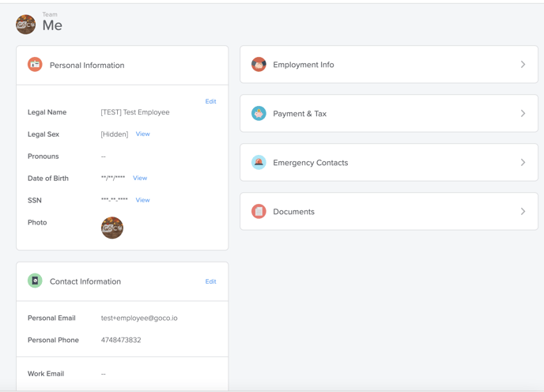Click the Documents page icon
The image size is (544, 392).
tap(259, 211)
